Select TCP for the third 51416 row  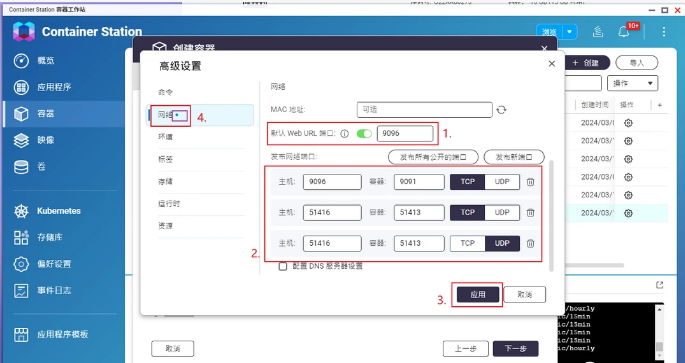click(x=467, y=243)
